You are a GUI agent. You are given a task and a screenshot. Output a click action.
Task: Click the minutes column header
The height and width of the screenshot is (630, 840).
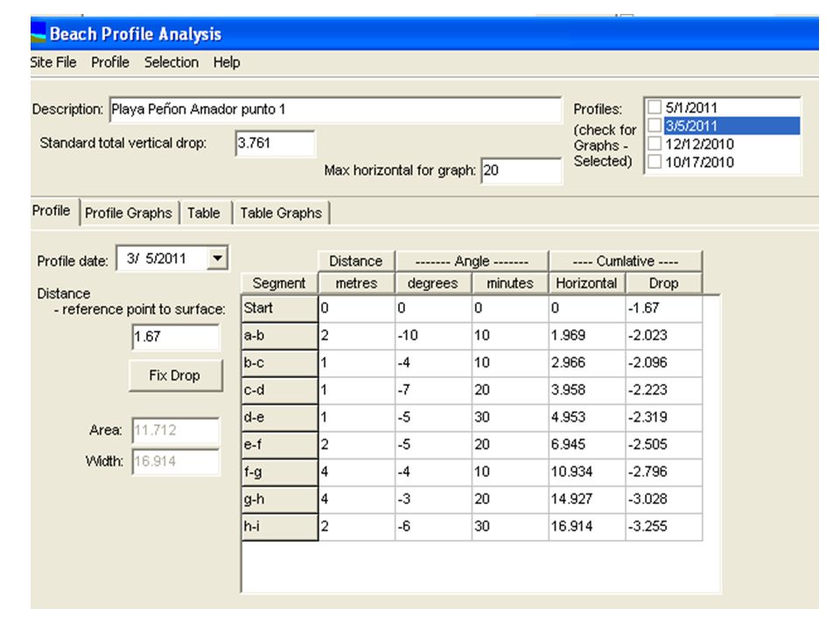(510, 283)
